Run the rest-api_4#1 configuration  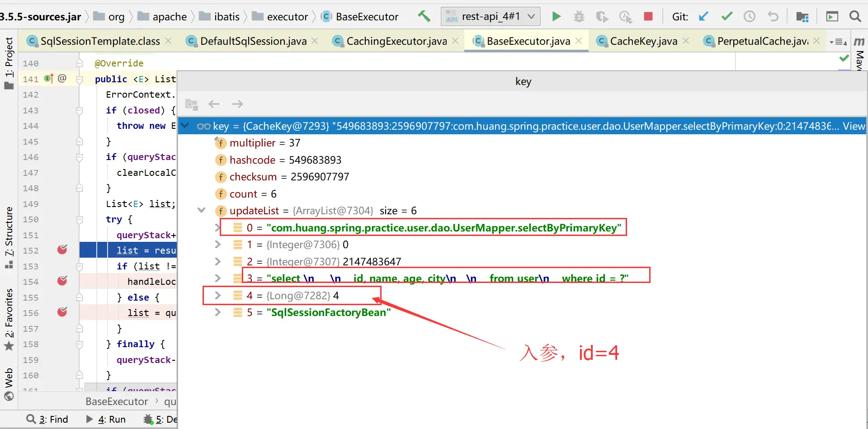pyautogui.click(x=556, y=17)
